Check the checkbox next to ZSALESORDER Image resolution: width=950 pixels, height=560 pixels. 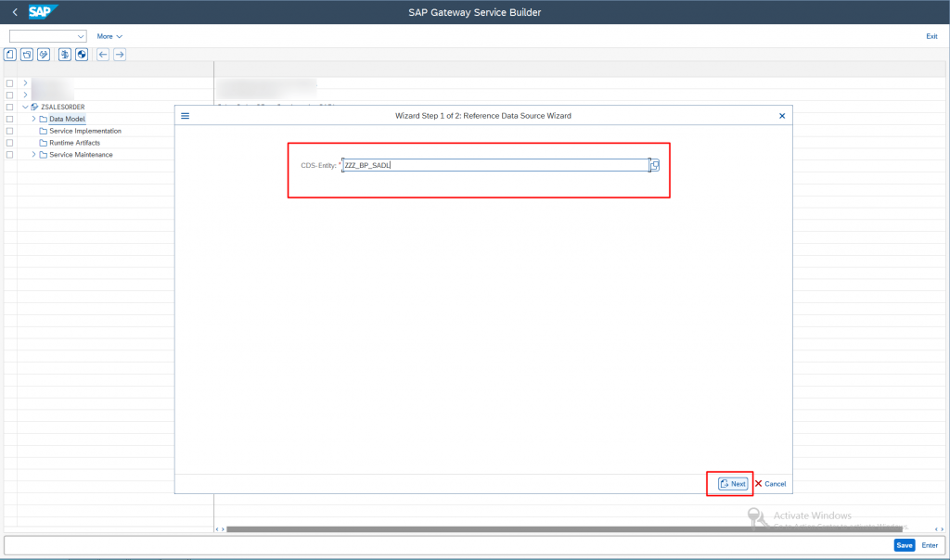point(9,107)
